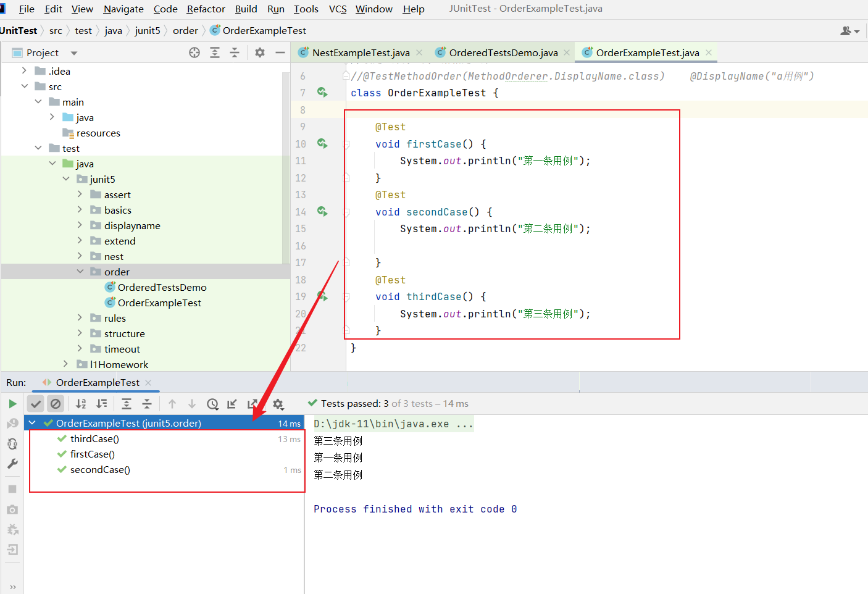The height and width of the screenshot is (594, 868).
Task: Toggle sort tests alphabetically in Run panel
Action: click(81, 404)
